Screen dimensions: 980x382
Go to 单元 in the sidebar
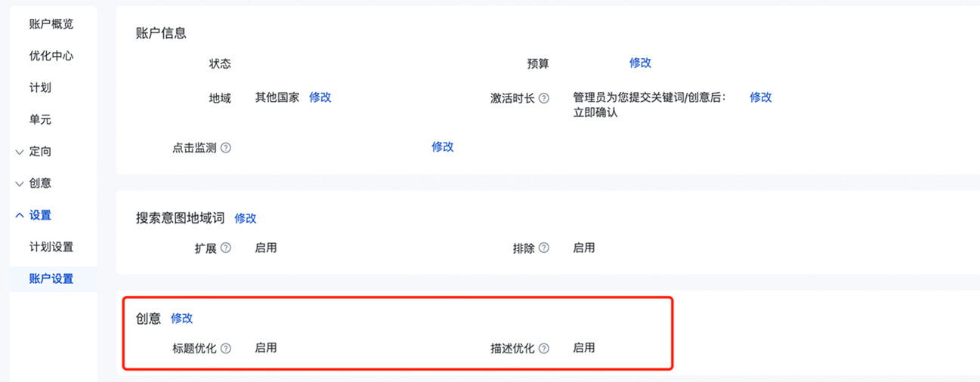coord(40,119)
